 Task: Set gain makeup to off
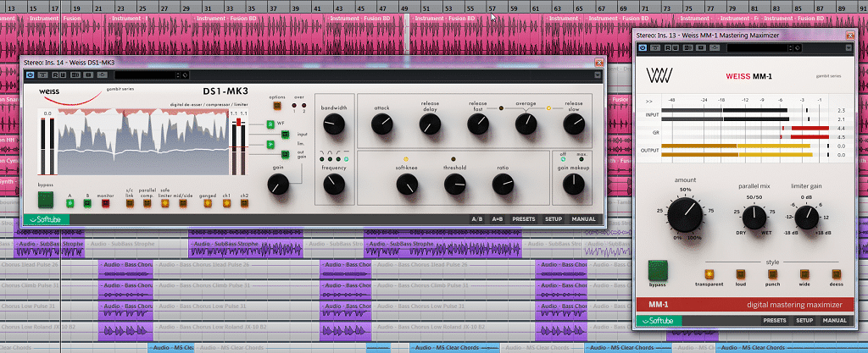pos(564,159)
